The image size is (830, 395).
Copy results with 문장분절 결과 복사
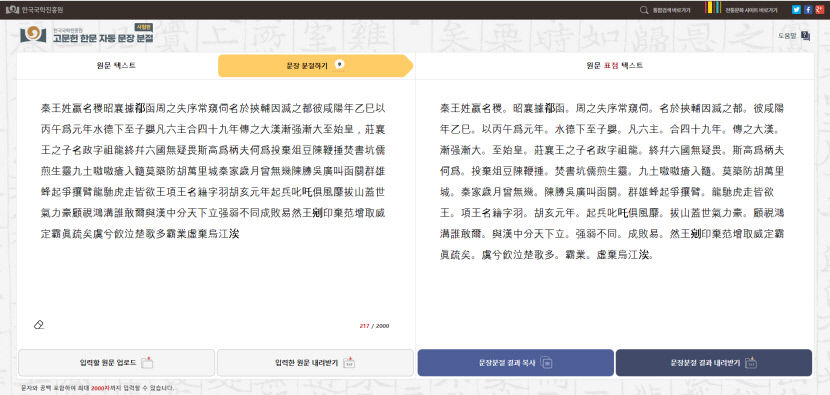click(x=516, y=363)
